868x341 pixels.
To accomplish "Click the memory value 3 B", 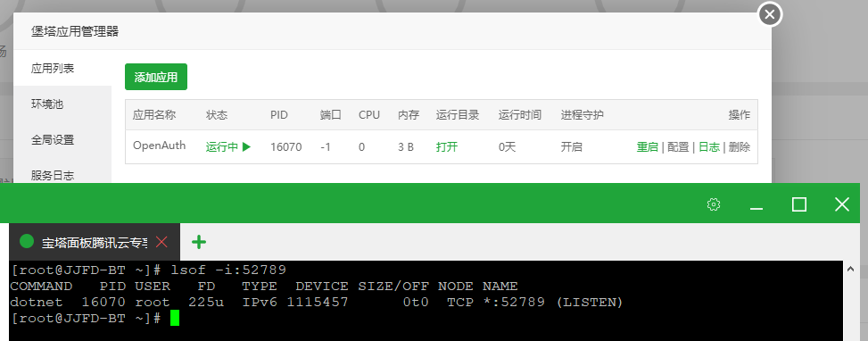I will (406, 146).
